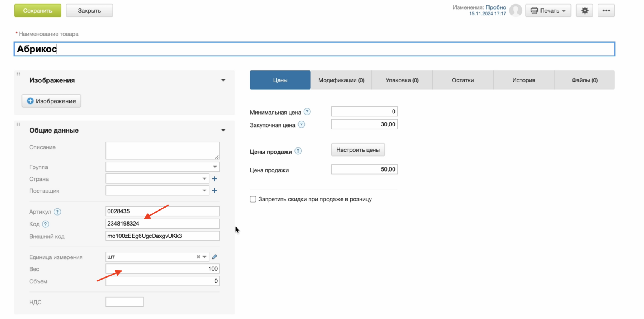
Task: Switch to the Модификации (0) tab
Action: tap(341, 80)
